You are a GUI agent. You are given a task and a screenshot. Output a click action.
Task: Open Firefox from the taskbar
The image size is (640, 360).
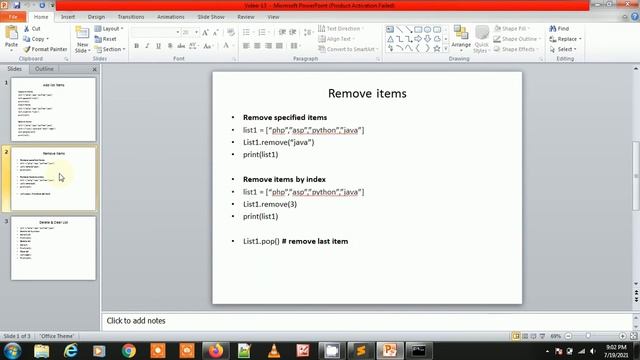(216, 351)
